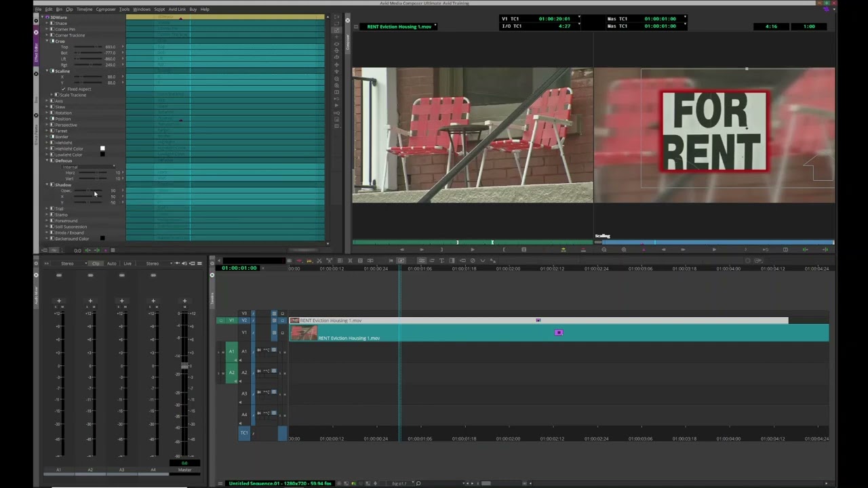
Task: Adjust the Master channel fader in mixer
Action: (x=184, y=367)
